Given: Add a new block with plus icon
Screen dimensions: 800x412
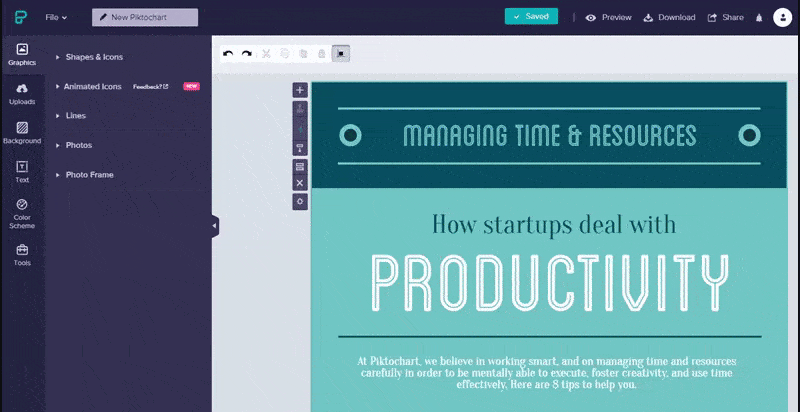Looking at the screenshot, I should click(x=300, y=90).
